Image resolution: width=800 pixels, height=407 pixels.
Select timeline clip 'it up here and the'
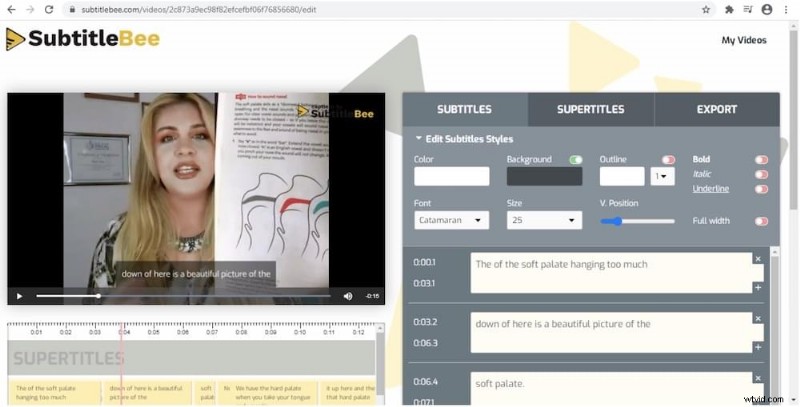tap(348, 392)
